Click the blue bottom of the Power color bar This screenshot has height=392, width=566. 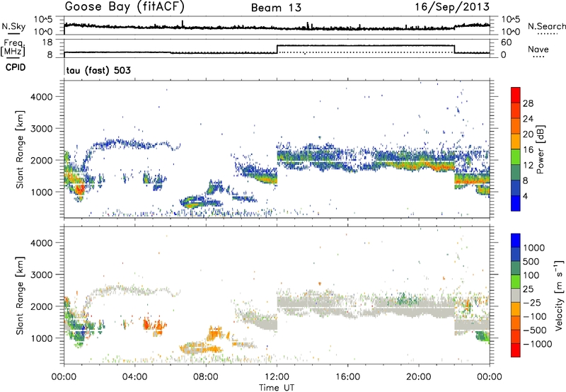click(x=516, y=203)
